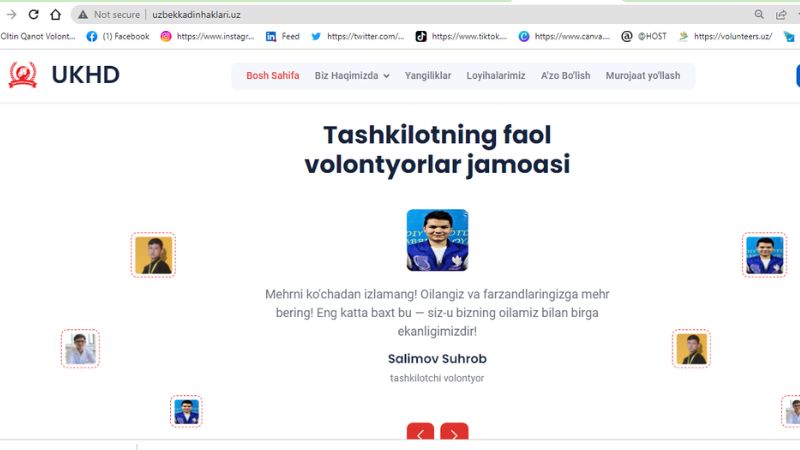Click the UKHD red logo emblem

point(23,75)
